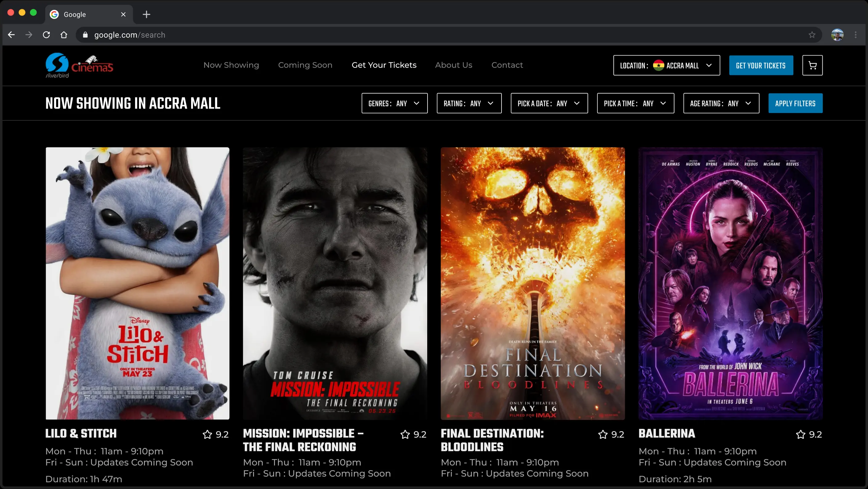This screenshot has height=489, width=868.
Task: Click the Fri - Sun schedule under Final Destination
Action: tap(514, 474)
